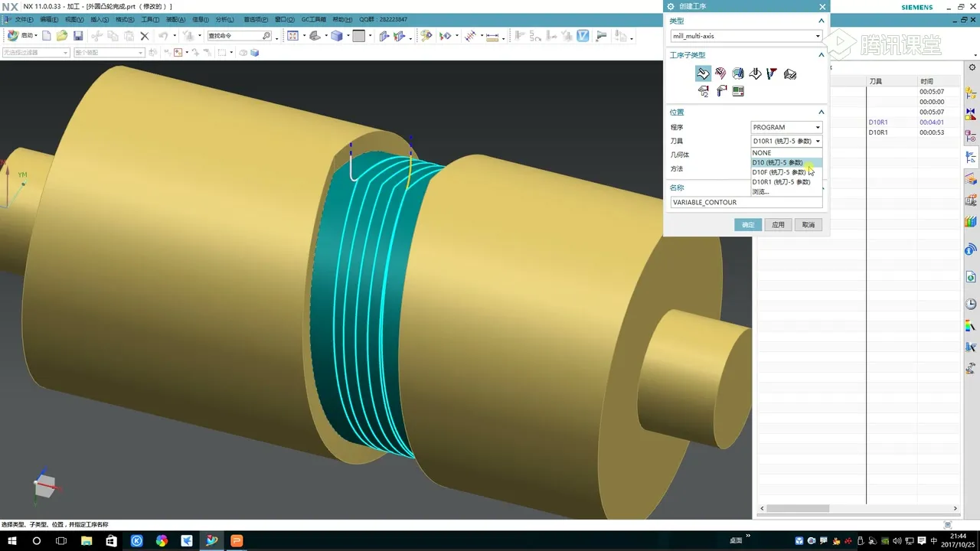The height and width of the screenshot is (551, 980).
Task: Open the clock History tab in resource bar
Action: coord(971,304)
